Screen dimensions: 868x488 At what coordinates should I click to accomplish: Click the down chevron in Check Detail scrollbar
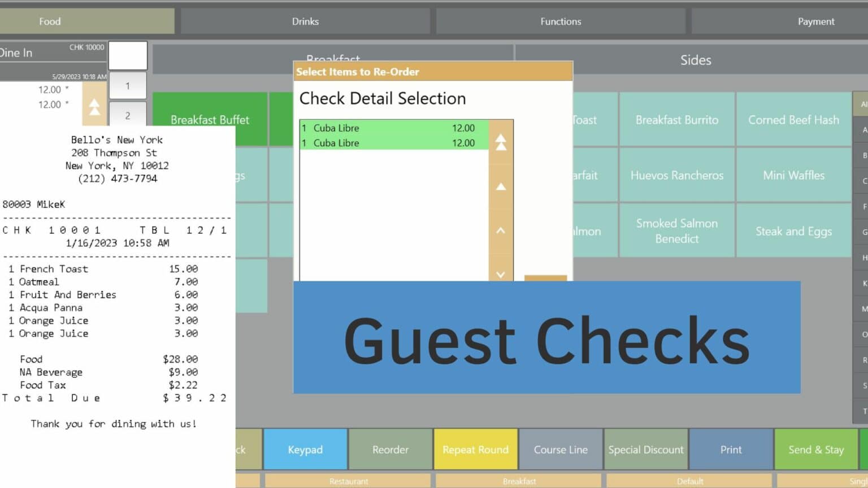tap(500, 274)
